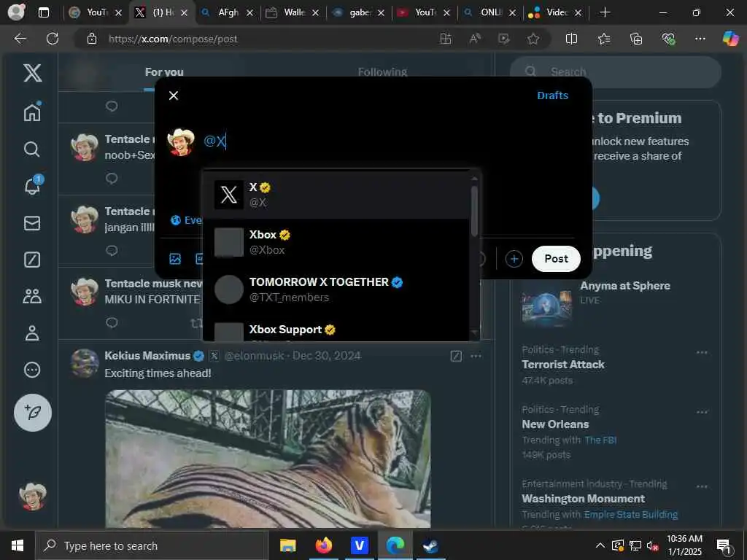Click the suggestion list scrollbar
The image size is (747, 560).
474,211
